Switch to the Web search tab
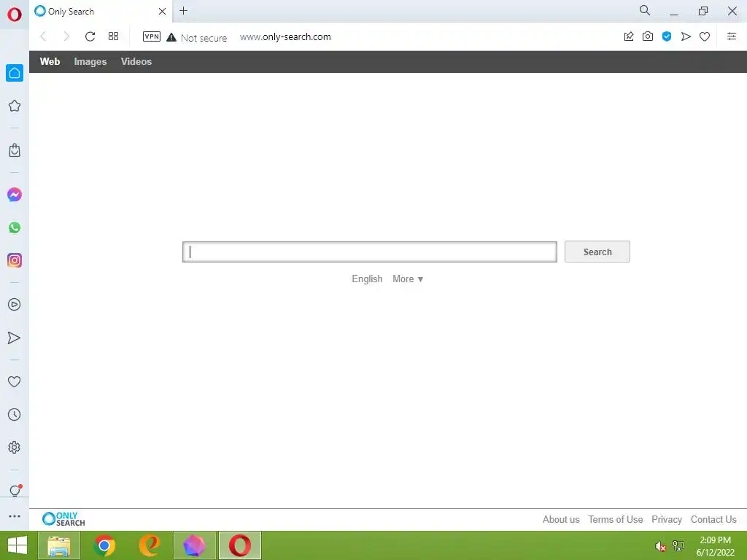The height and width of the screenshot is (560, 747). [x=50, y=61]
